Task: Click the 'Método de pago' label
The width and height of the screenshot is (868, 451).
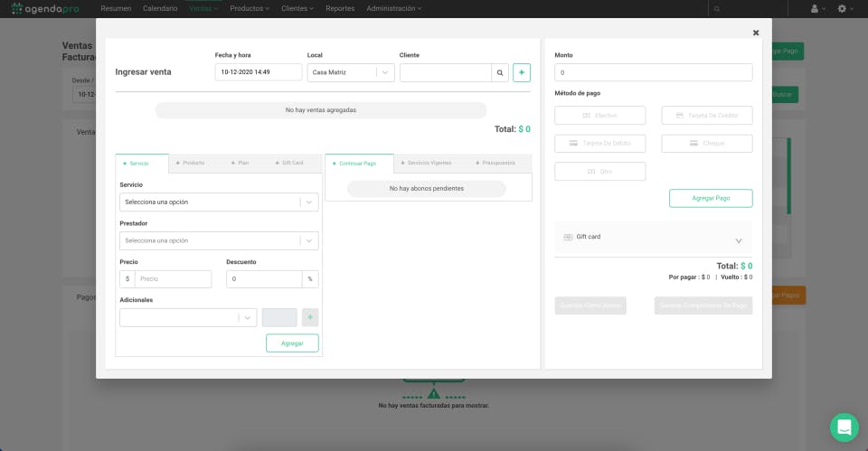Action: 578,93
